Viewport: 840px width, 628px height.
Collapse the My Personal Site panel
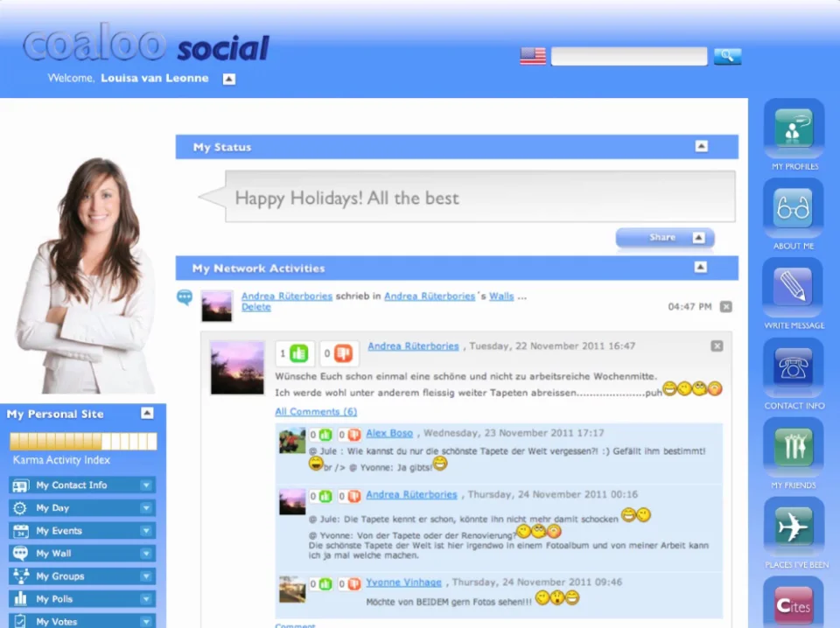click(147, 413)
